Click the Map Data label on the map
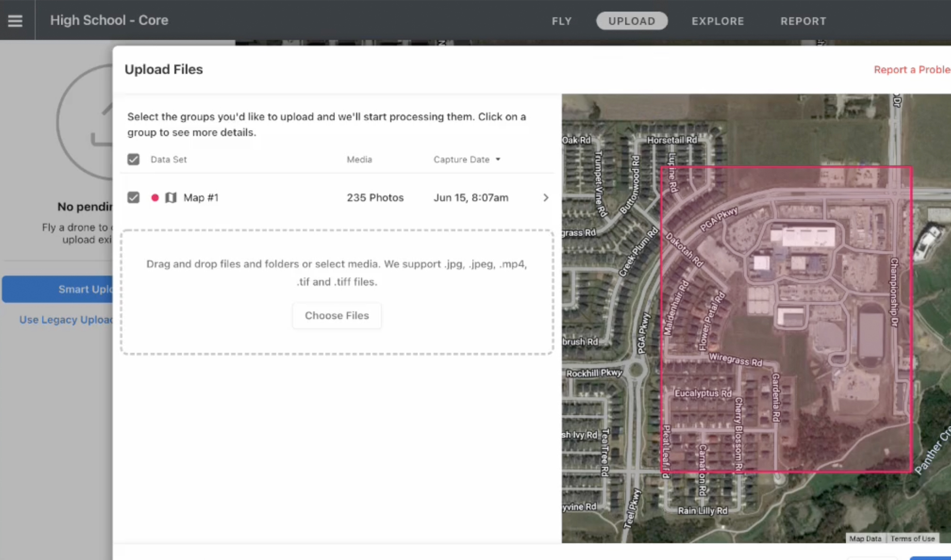Viewport: 951px width, 560px height. click(865, 538)
